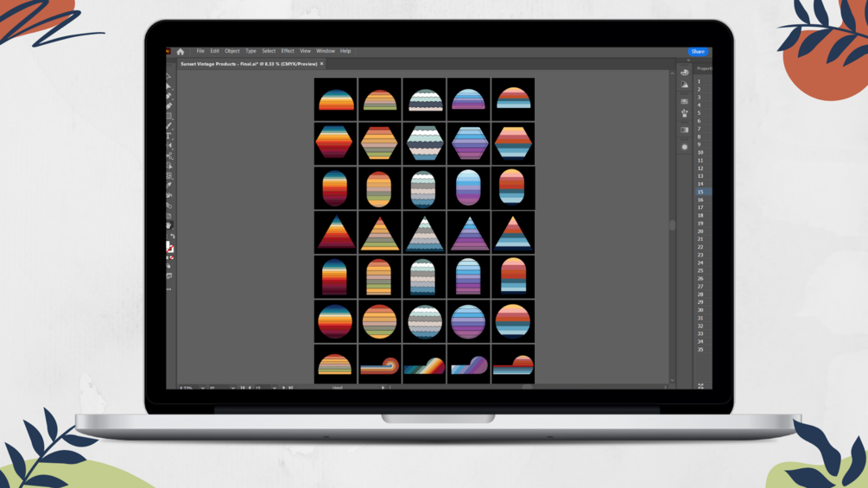Viewport: 868px width, 488px height.
Task: Click the wavy gray circle sunset artwork
Action: tap(425, 321)
